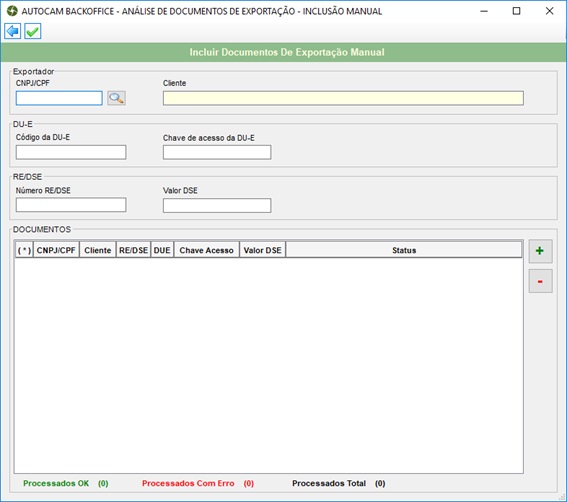The height and width of the screenshot is (502, 567).
Task: Click the RE/DSE column header
Action: [x=133, y=250]
